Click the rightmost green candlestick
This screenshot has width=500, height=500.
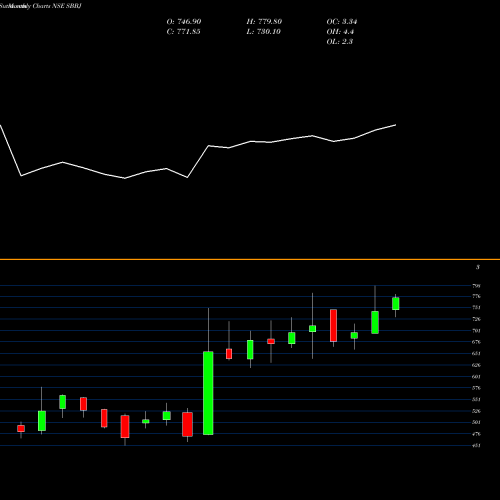[x=396, y=304]
